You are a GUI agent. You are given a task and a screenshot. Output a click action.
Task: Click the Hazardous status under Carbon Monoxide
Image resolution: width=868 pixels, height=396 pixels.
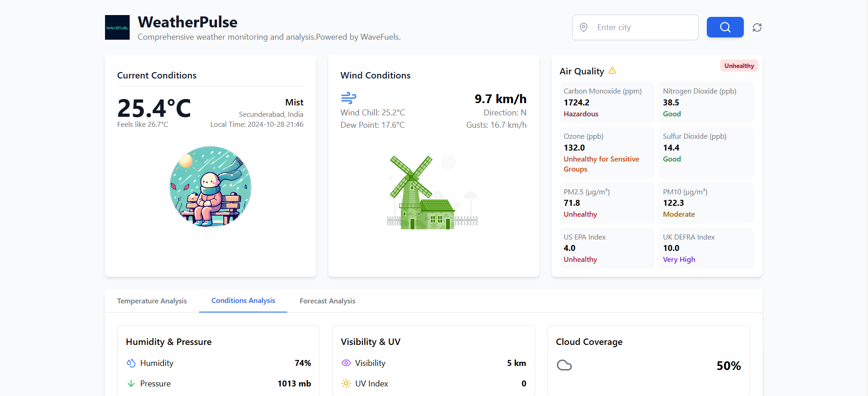pos(581,114)
